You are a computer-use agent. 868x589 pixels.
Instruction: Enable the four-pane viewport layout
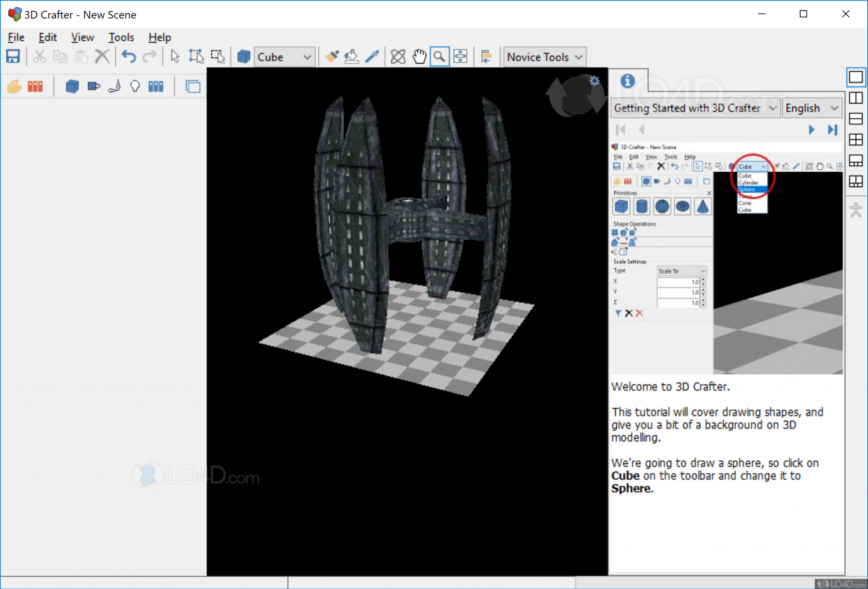(x=855, y=140)
